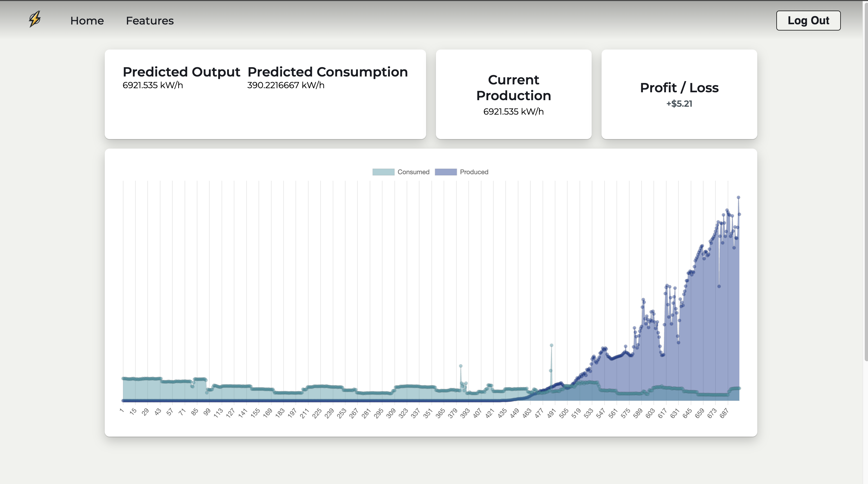This screenshot has height=484, width=868.
Task: Click the x-axis label 687
Action: pyautogui.click(x=724, y=413)
